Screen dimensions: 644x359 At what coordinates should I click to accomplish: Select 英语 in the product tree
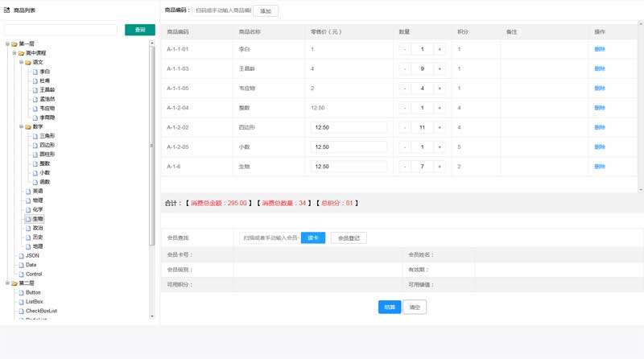pos(38,191)
